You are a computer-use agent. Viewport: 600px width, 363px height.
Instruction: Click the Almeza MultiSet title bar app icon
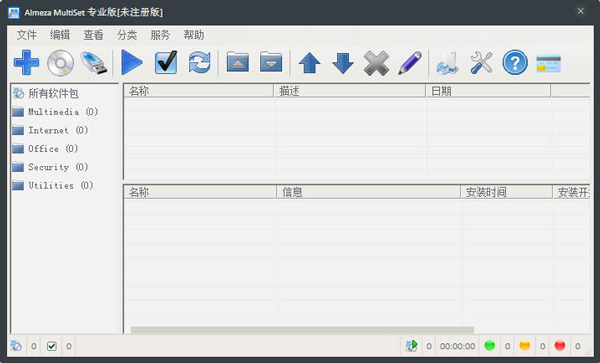14,12
